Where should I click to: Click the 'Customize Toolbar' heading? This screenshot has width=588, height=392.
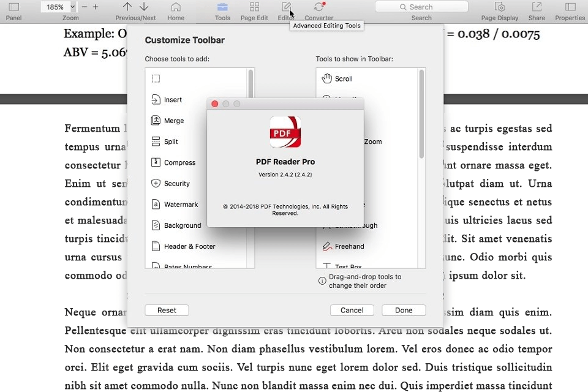pos(185,40)
